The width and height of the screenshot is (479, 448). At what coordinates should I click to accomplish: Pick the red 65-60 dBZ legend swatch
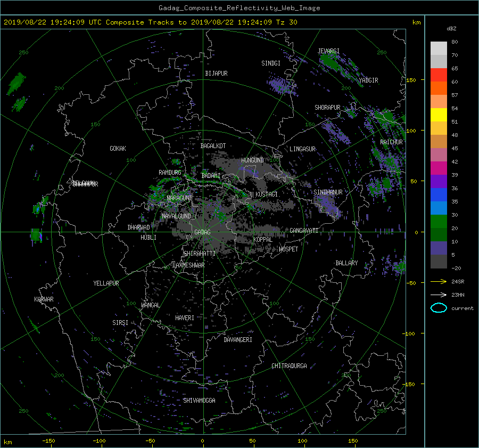(439, 75)
